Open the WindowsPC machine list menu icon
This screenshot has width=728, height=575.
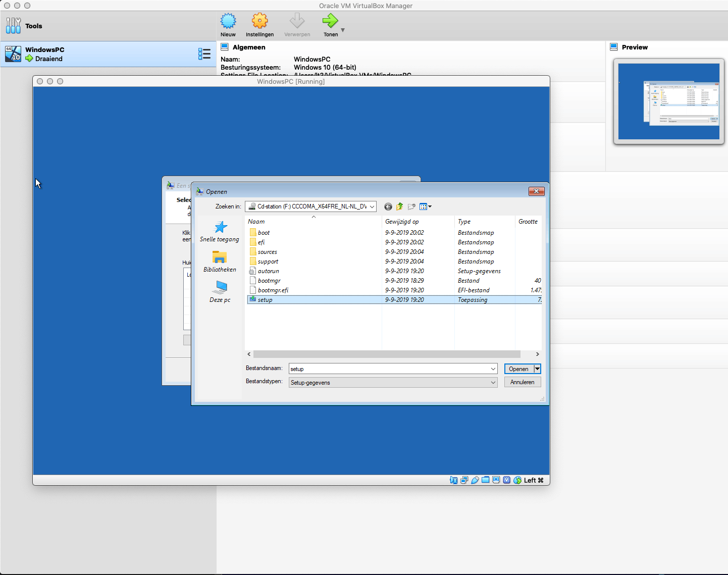[204, 54]
